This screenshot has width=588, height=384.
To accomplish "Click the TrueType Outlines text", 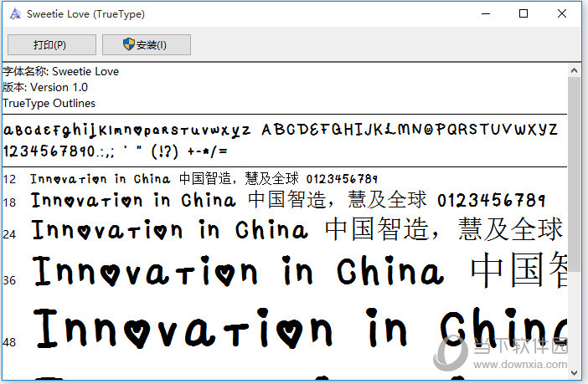I will (49, 103).
